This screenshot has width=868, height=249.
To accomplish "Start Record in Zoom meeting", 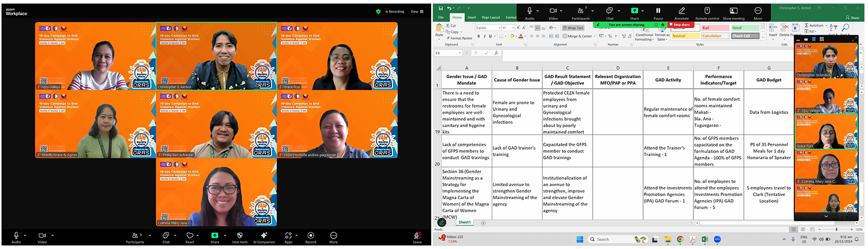I will tap(311, 237).
